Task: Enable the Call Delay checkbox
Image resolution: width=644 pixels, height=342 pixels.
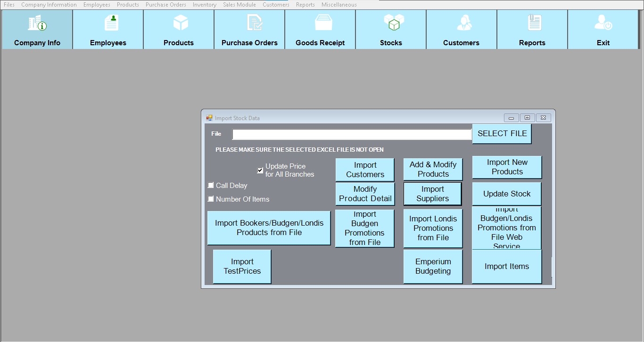Action: pos(211,185)
